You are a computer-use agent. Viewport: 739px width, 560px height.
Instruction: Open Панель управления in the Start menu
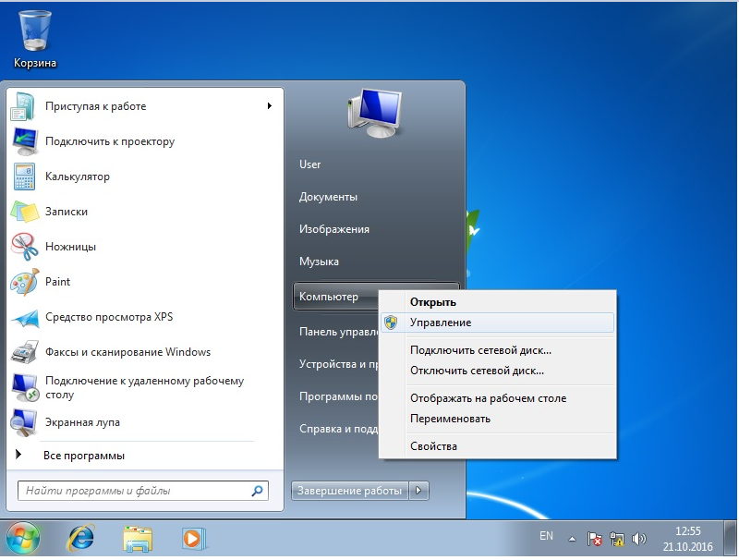pos(338,332)
